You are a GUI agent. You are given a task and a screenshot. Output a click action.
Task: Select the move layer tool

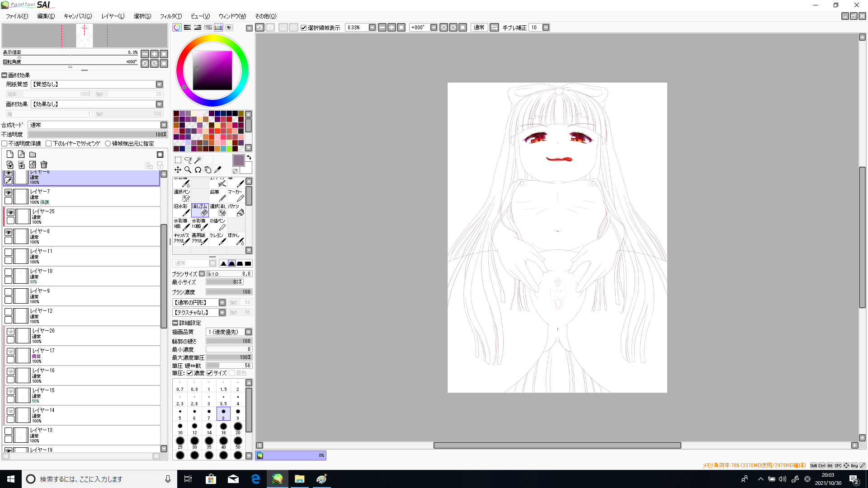(178, 170)
